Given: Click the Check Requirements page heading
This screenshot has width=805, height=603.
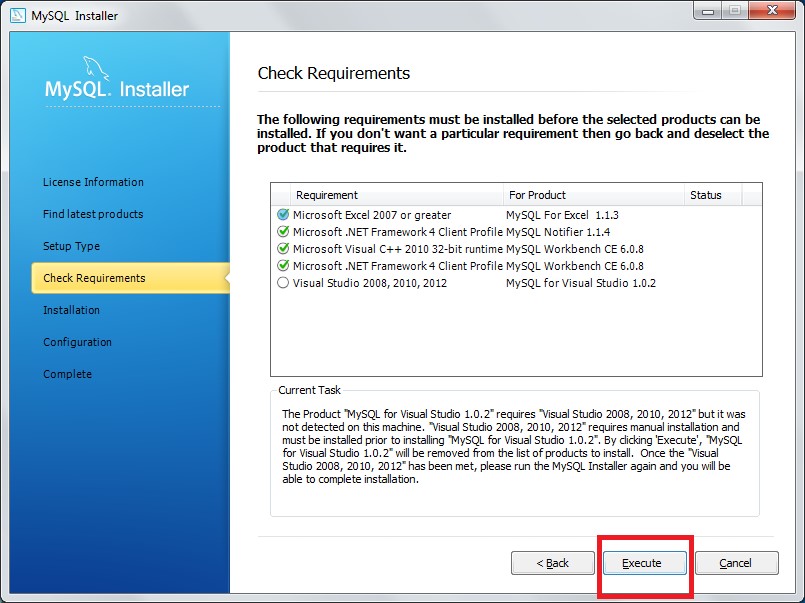Looking at the screenshot, I should (334, 73).
